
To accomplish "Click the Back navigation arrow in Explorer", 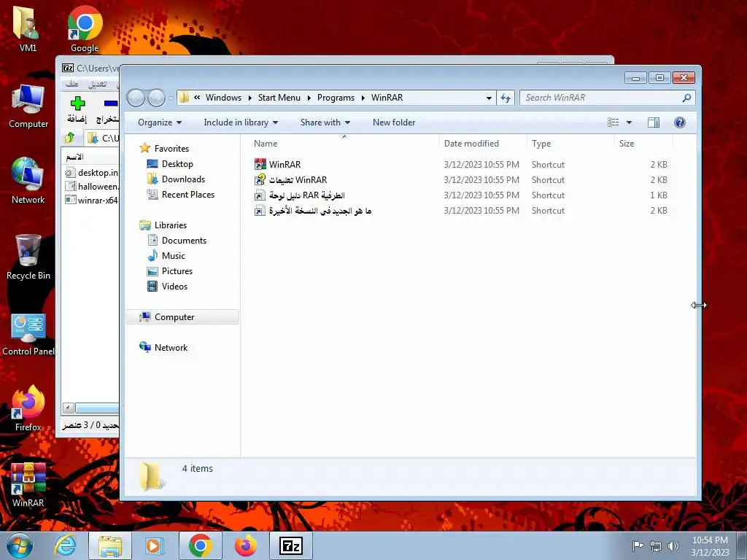I will [136, 98].
